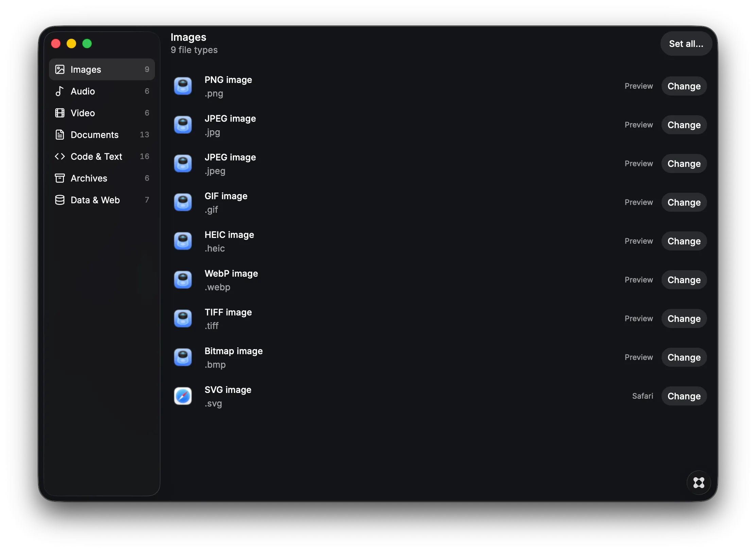Click the Images picture icon in sidebar
This screenshot has height=552, width=756.
coord(60,69)
